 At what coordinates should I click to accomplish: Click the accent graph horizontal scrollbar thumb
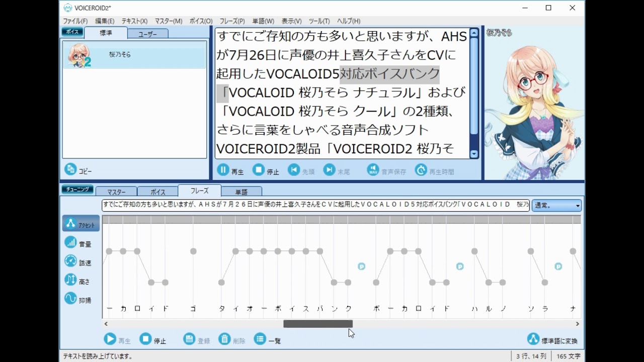coord(318,324)
